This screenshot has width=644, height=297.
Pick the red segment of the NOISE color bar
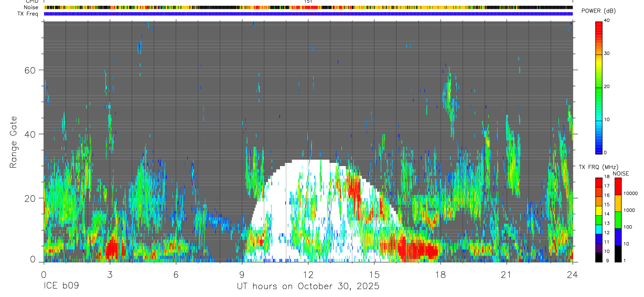[618, 186]
